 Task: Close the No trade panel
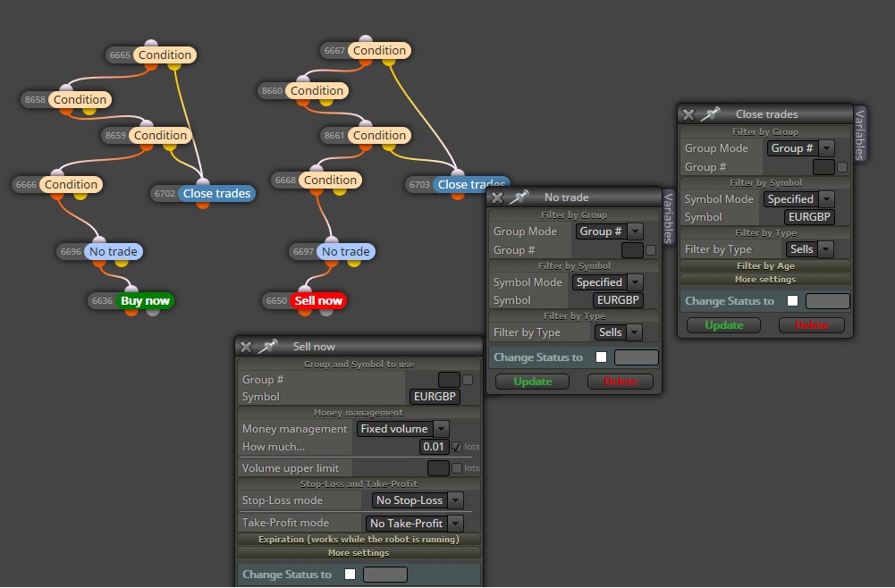(x=497, y=197)
